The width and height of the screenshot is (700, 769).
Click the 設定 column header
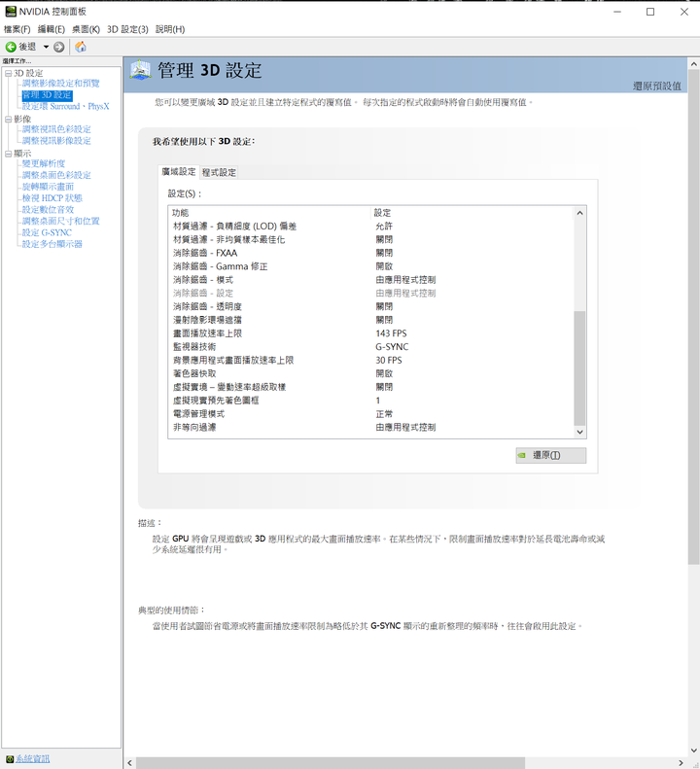coord(472,213)
